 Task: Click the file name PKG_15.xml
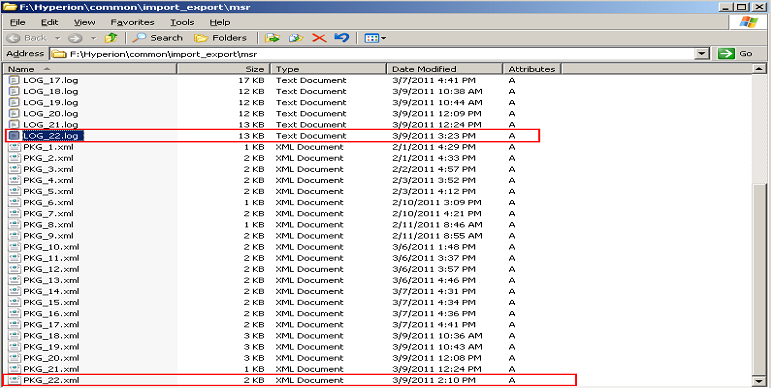click(x=51, y=302)
